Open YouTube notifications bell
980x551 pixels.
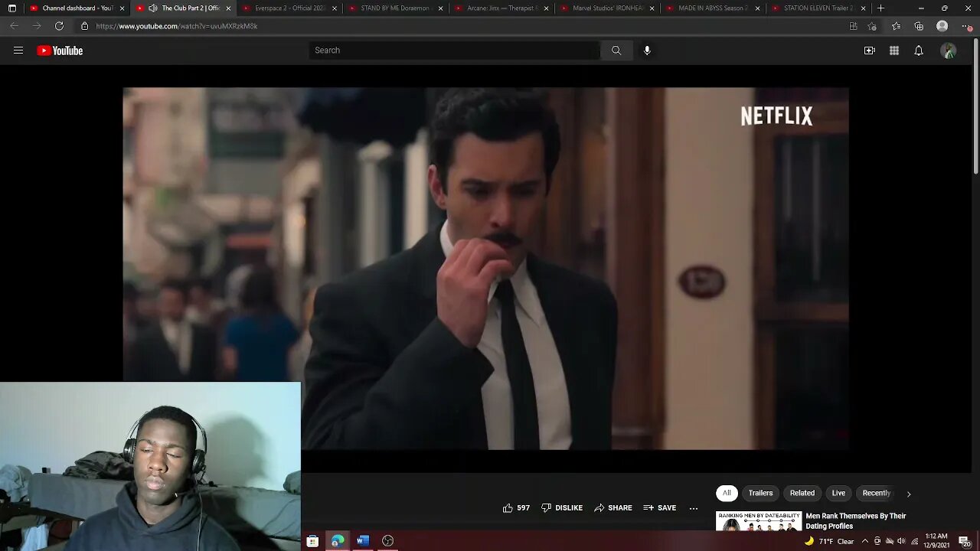[x=919, y=51]
